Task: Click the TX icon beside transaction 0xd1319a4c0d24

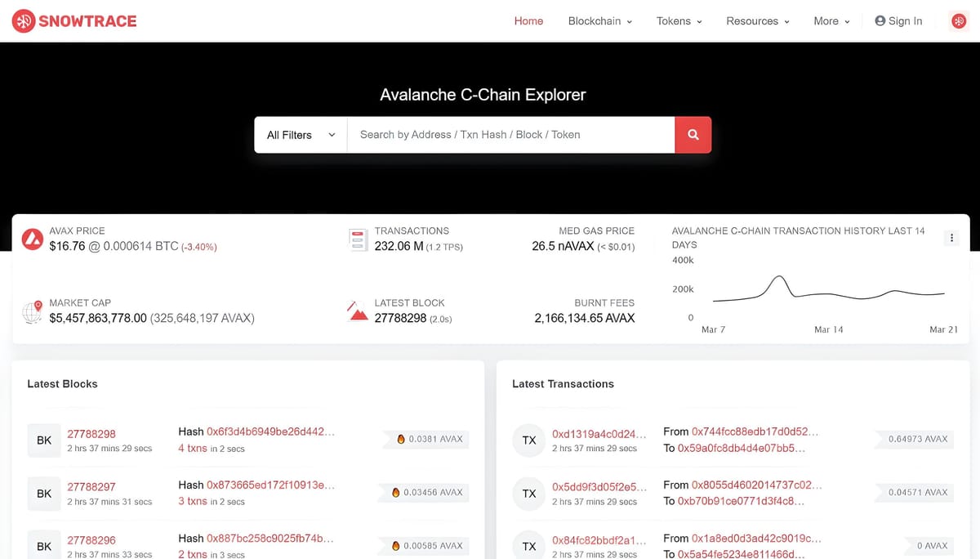Action: point(529,440)
